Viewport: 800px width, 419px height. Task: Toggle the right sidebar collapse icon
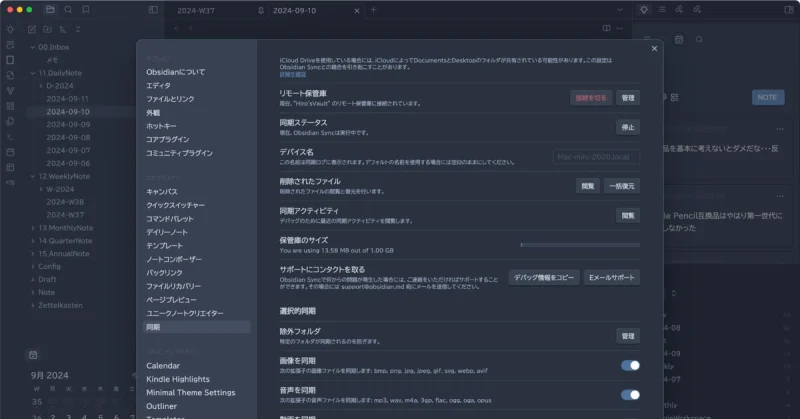[x=788, y=10]
